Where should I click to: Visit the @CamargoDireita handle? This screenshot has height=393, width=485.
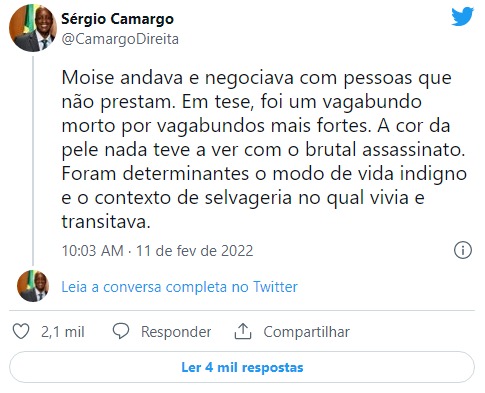(120, 39)
